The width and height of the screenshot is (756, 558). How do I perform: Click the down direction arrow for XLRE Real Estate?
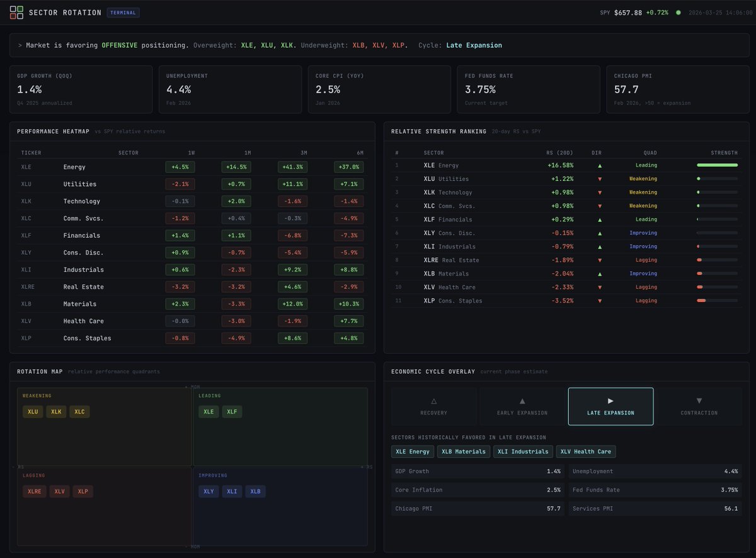(x=600, y=260)
